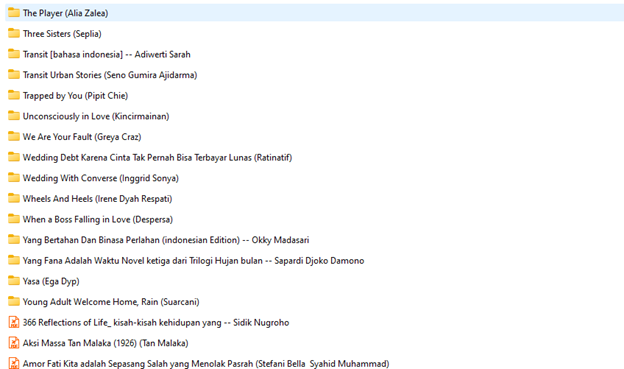Select The Player (Alia Zalea) folder name
Screen dimensions: 624x369
pos(65,13)
